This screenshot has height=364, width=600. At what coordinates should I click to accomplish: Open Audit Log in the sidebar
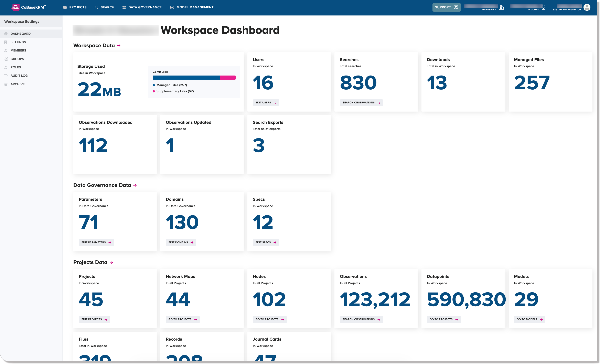[x=31, y=76]
